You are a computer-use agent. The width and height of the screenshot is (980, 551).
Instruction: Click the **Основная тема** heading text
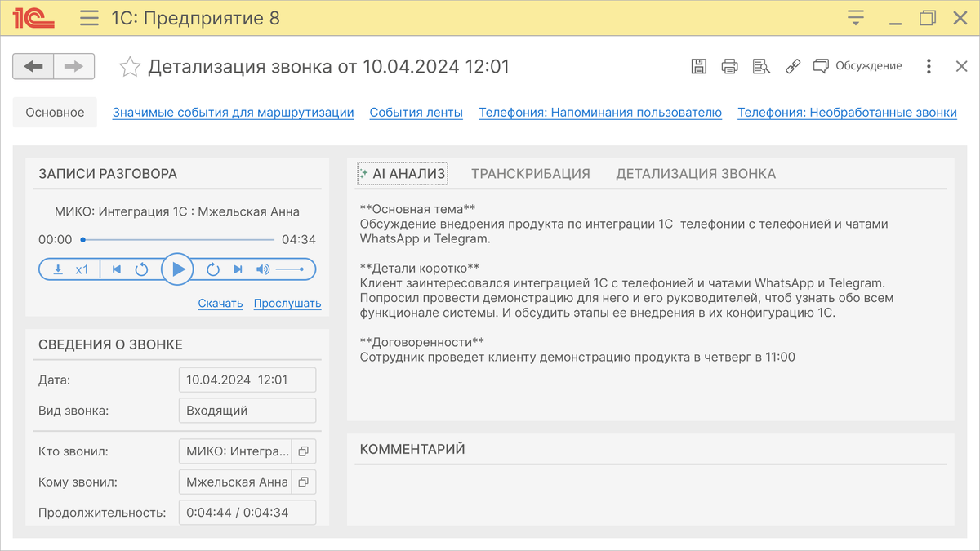418,208
